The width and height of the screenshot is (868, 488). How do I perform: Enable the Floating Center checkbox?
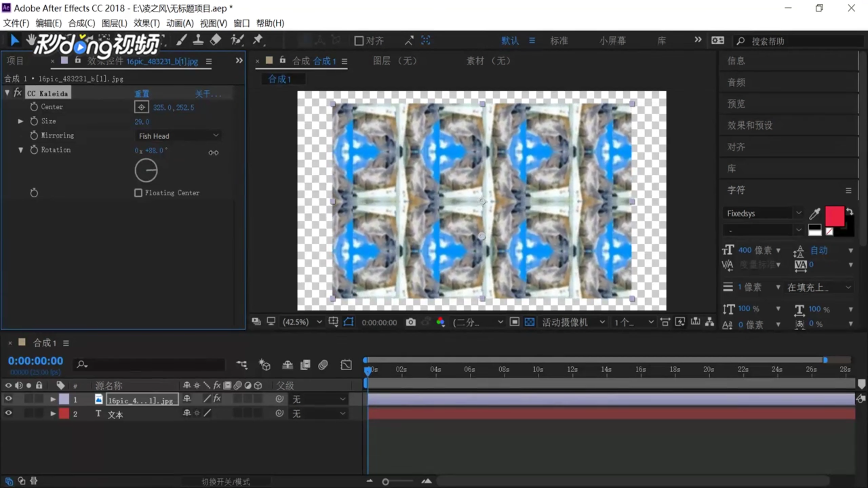click(138, 193)
